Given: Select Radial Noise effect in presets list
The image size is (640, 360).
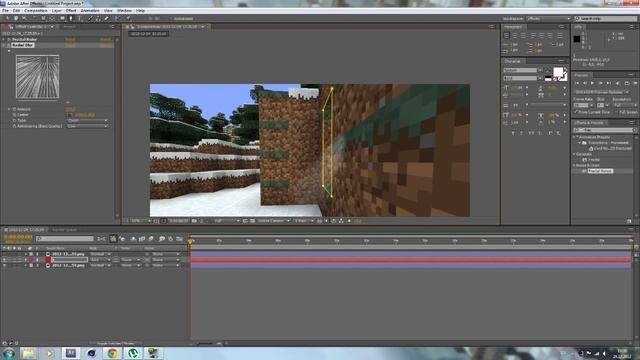Looking at the screenshot, I should coord(600,171).
